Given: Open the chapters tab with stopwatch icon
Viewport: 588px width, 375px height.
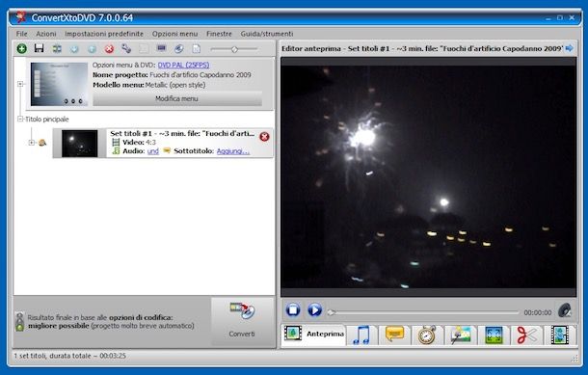Looking at the screenshot, I should (x=427, y=335).
